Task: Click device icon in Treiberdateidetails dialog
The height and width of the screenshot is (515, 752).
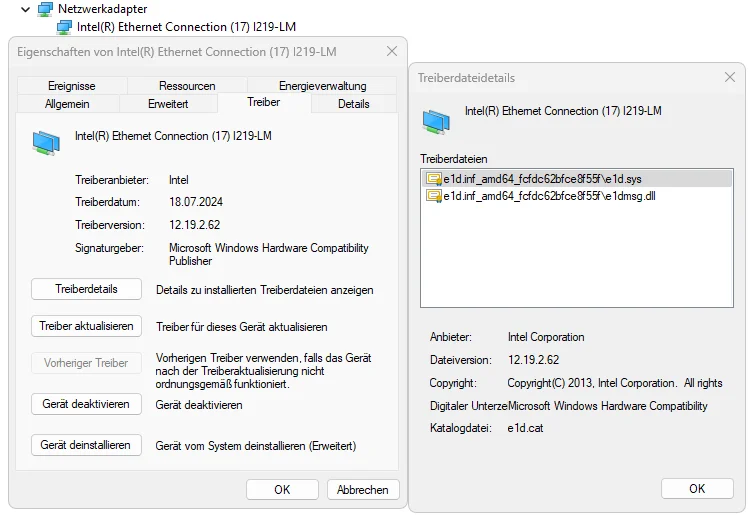Action: [436, 122]
